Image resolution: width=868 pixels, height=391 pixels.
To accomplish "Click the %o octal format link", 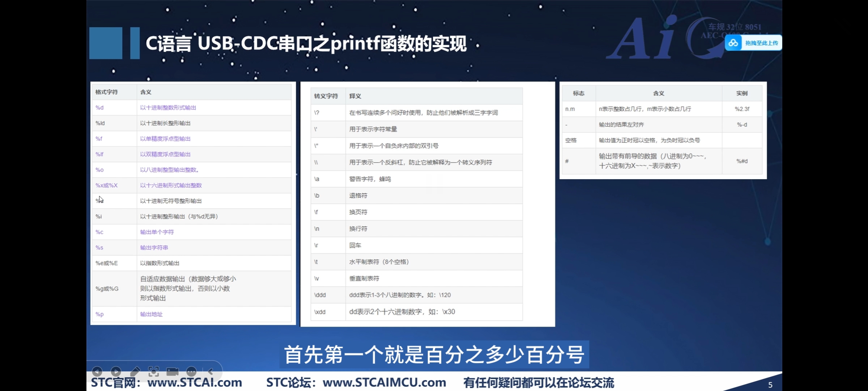I will pos(99,170).
